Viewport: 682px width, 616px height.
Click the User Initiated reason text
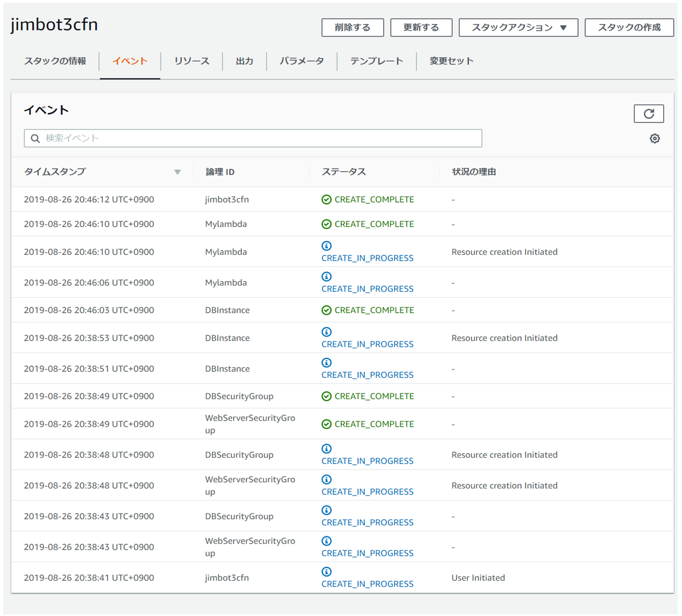coord(478,578)
